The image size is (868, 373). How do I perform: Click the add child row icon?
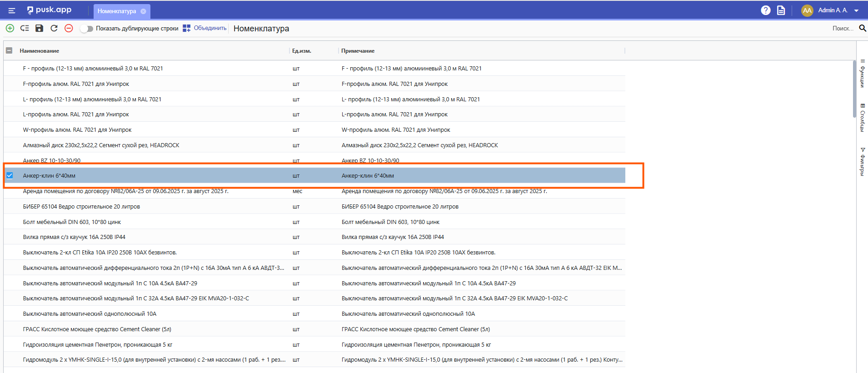click(x=25, y=28)
